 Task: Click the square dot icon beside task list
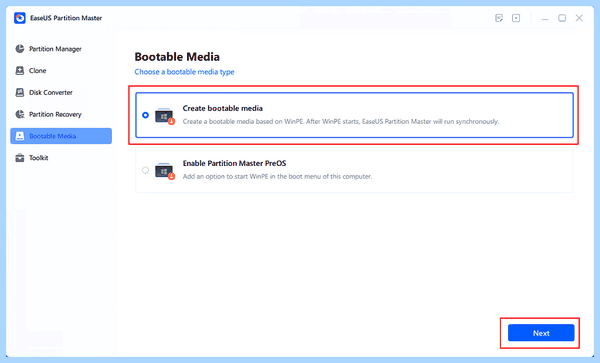point(516,18)
